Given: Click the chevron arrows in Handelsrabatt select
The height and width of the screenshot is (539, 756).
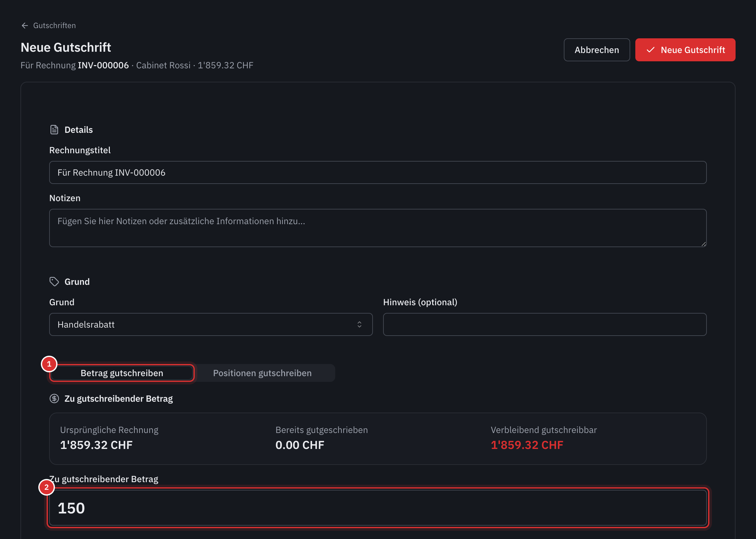Looking at the screenshot, I should point(359,325).
